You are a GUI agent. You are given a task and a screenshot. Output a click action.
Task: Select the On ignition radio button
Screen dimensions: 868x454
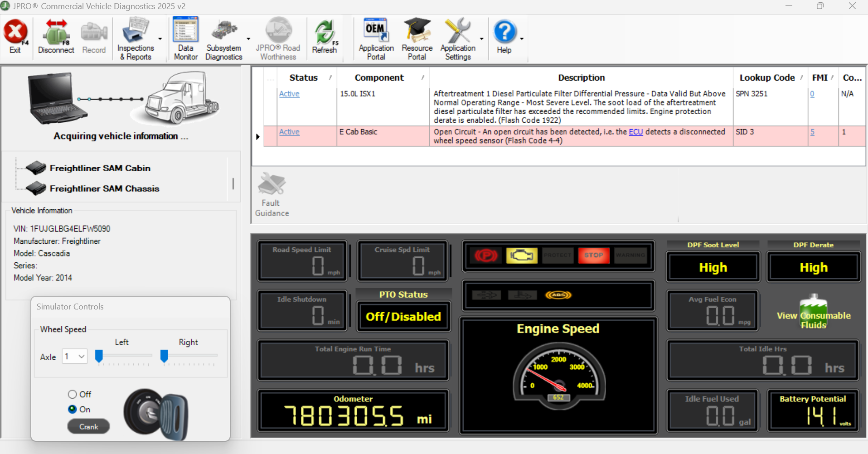coord(72,409)
